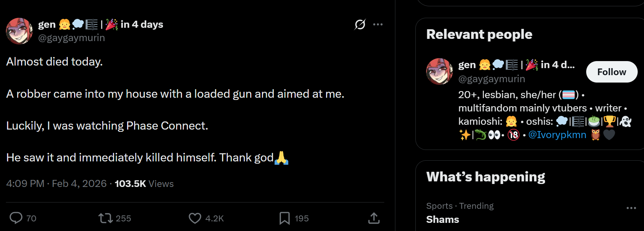Screen dimensions: 644x231
Task: Follow gen in Relevant people
Action: coord(612,72)
